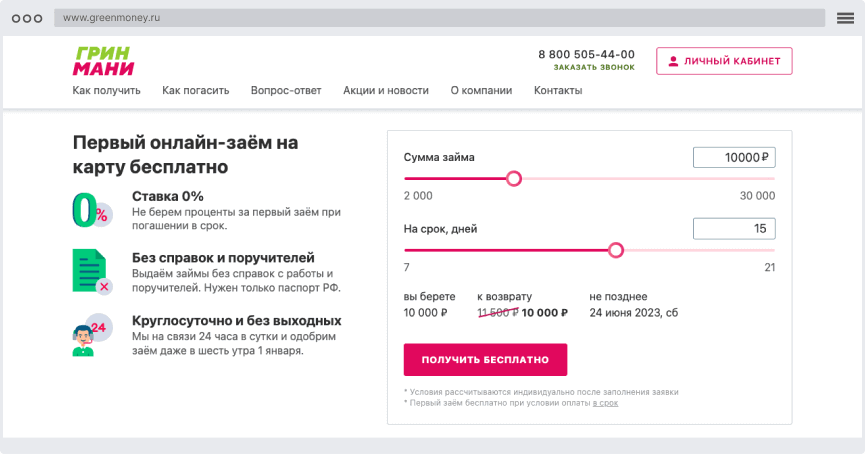The height and width of the screenshot is (454, 865).
Task: Click the 24-hour support operator icon
Action: point(92,335)
